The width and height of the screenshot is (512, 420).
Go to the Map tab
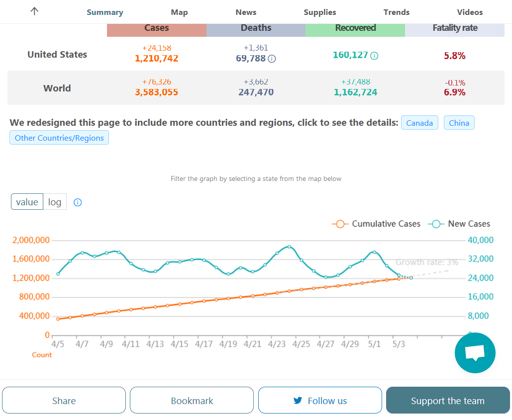179,12
